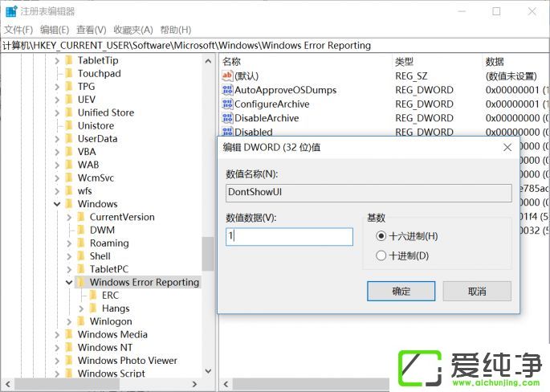
Task: Click the tree pane scroll down arrow
Action: pos(208,371)
